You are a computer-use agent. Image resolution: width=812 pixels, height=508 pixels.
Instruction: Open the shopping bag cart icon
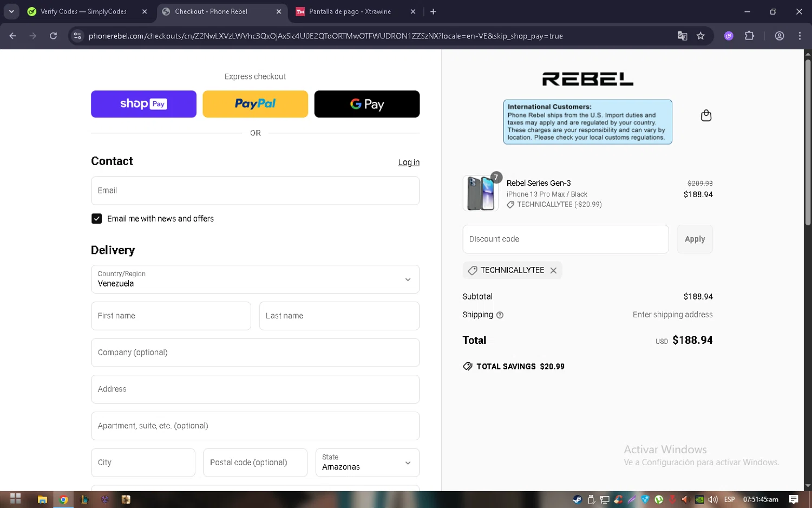(706, 115)
